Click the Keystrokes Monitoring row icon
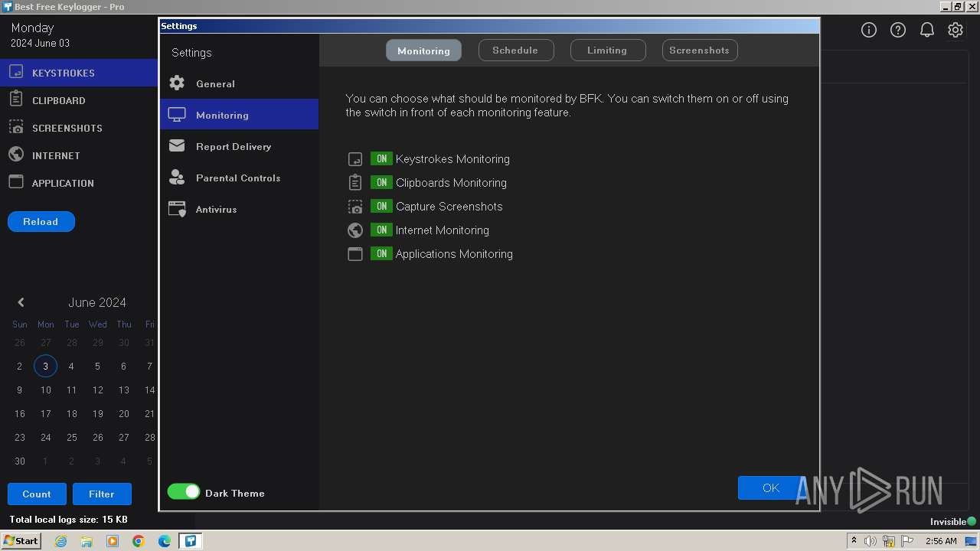The image size is (980, 551). click(x=355, y=159)
